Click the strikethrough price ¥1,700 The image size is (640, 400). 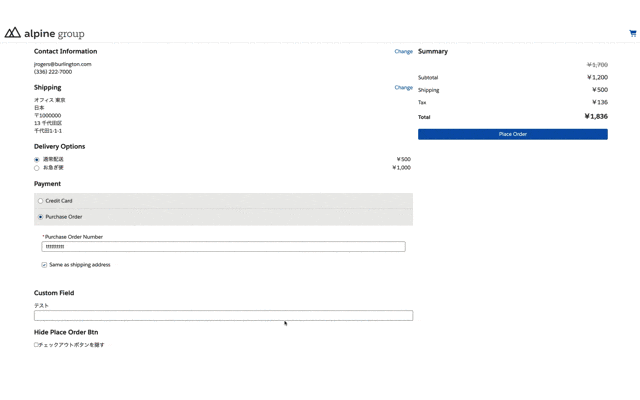(x=598, y=65)
